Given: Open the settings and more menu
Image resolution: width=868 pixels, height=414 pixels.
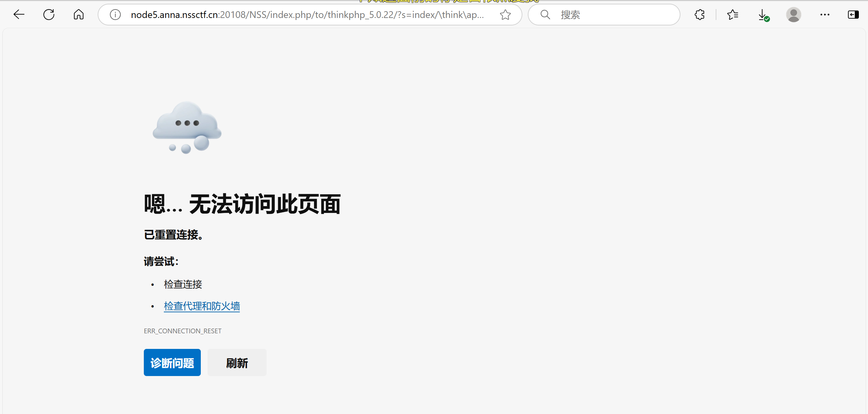Looking at the screenshot, I should pos(825,15).
